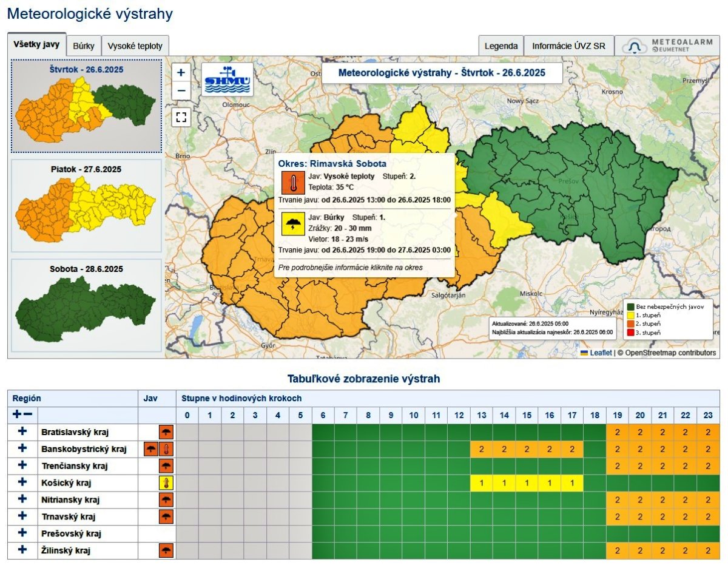Click 'Bratislavský kraj' region name
728x565 pixels.
(x=74, y=432)
